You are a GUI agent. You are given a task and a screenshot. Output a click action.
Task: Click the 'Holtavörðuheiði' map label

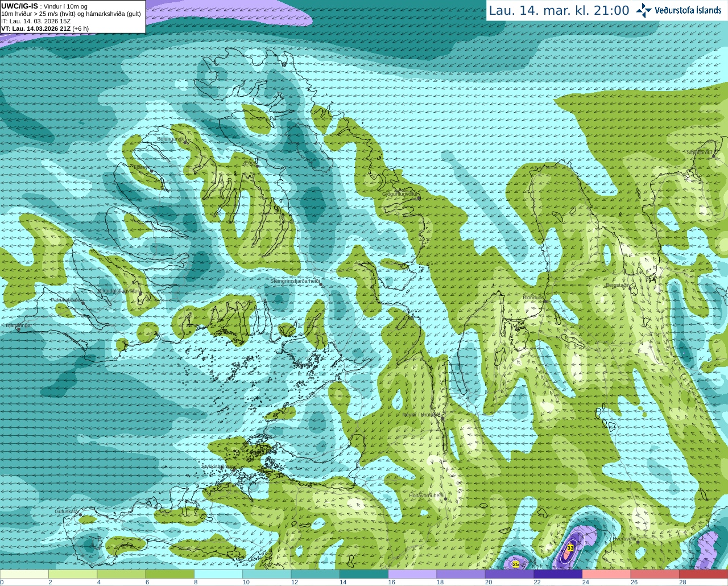click(x=427, y=496)
